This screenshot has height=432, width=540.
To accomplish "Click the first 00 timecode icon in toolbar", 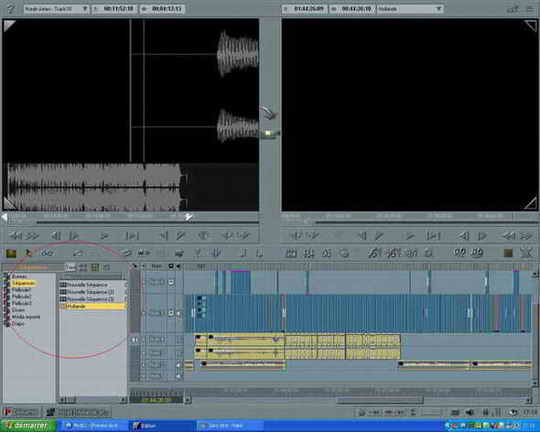I will pyautogui.click(x=460, y=253).
